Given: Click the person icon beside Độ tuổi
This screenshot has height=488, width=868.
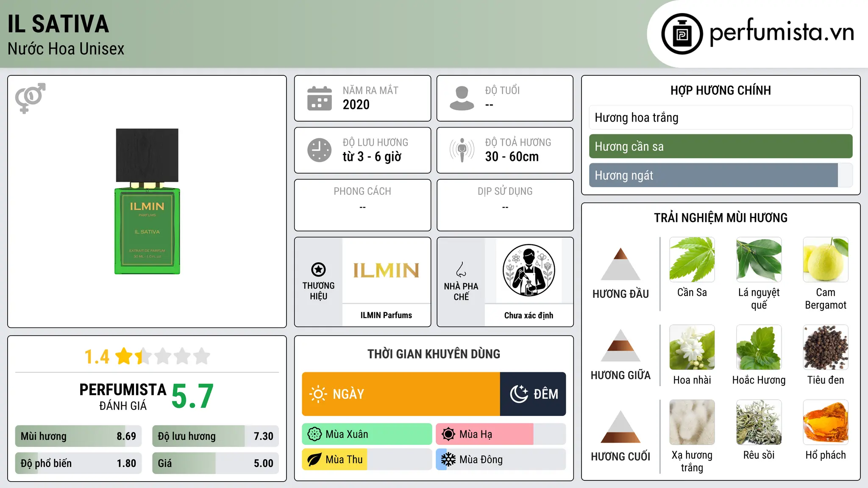Looking at the screenshot, I should coord(462,98).
